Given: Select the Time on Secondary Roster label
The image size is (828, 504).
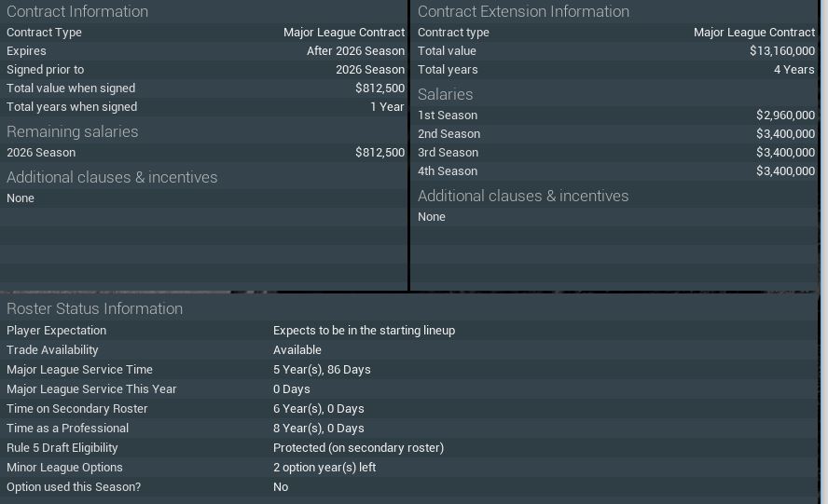Looking at the screenshot, I should (x=76, y=408).
